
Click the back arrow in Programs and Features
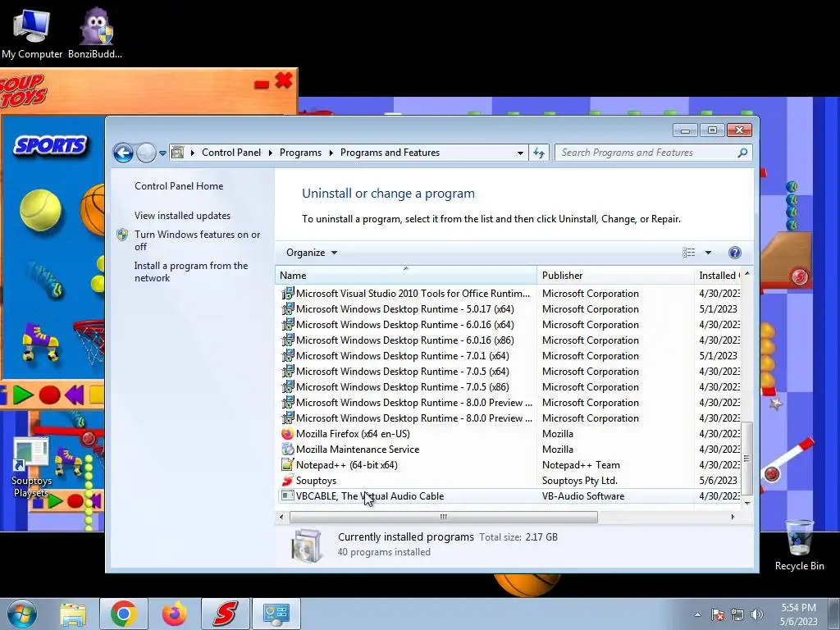click(x=123, y=153)
